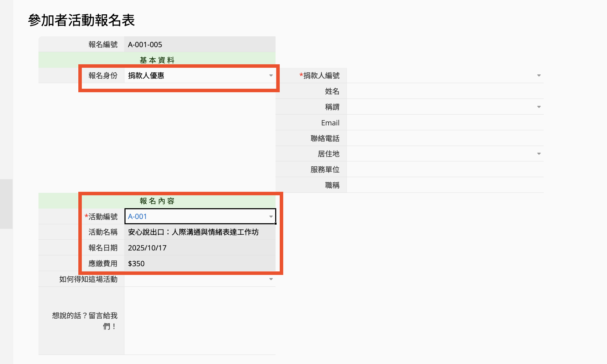
Task: Expand the 如何得知這場活動 dropdown
Action: pyautogui.click(x=271, y=279)
